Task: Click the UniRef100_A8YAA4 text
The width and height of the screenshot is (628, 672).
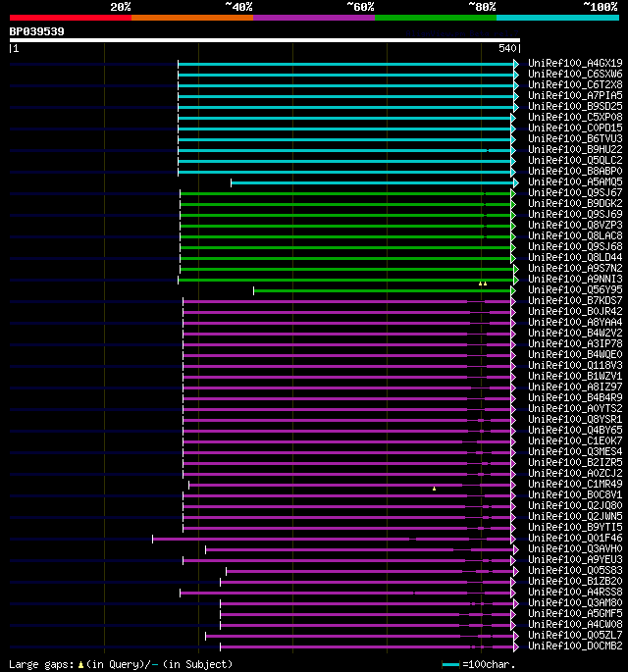Action: pyautogui.click(x=575, y=322)
